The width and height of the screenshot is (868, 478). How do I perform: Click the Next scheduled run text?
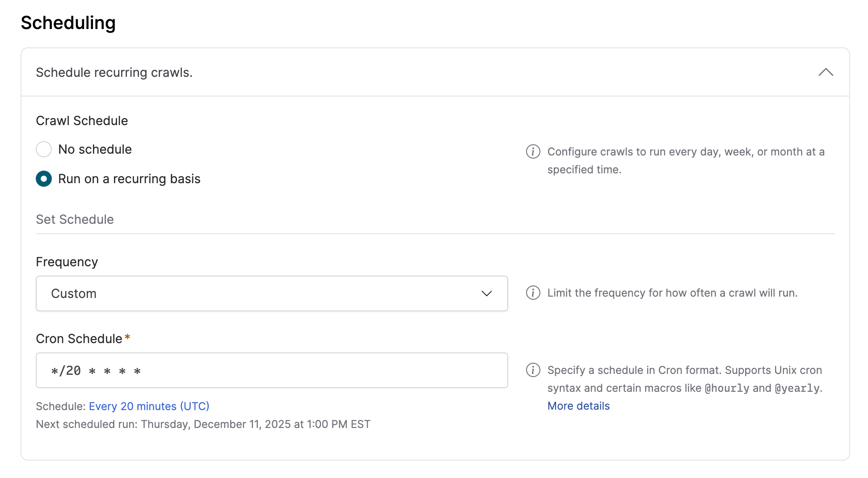tap(203, 424)
